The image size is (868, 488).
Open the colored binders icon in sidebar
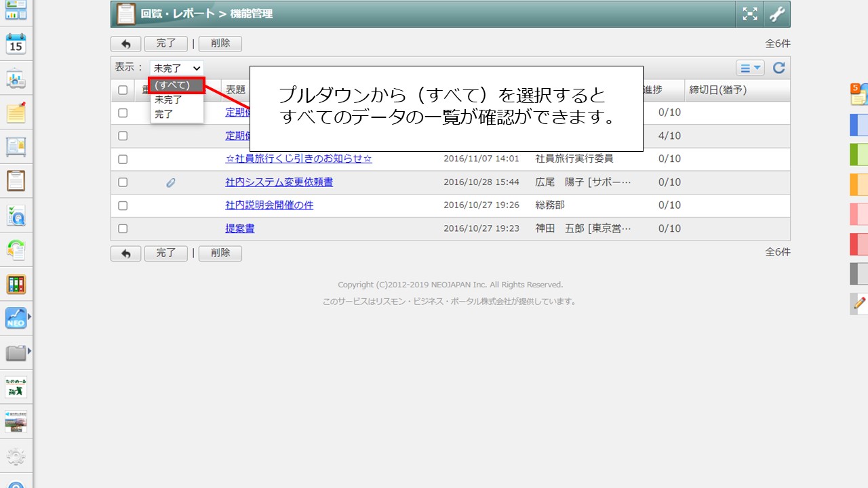click(16, 285)
